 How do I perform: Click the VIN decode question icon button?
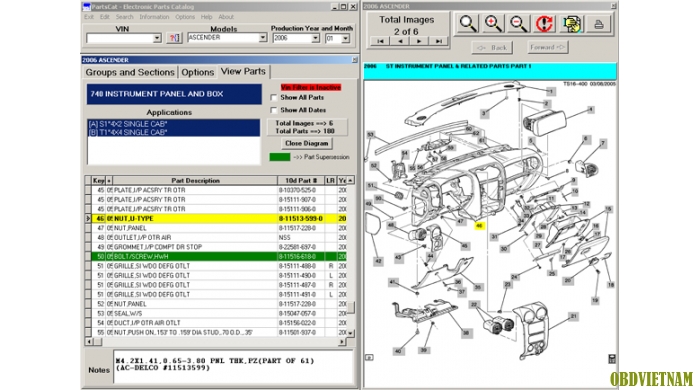[174, 38]
